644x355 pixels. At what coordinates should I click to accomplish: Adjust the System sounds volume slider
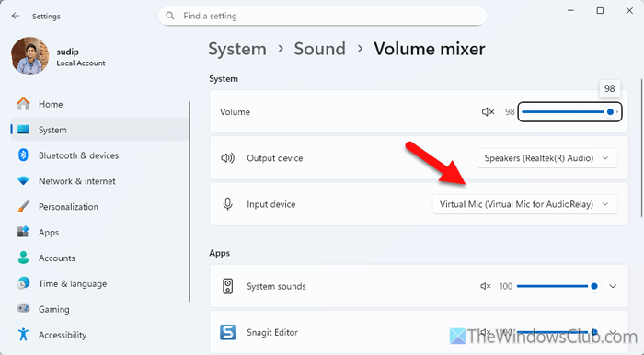558,286
